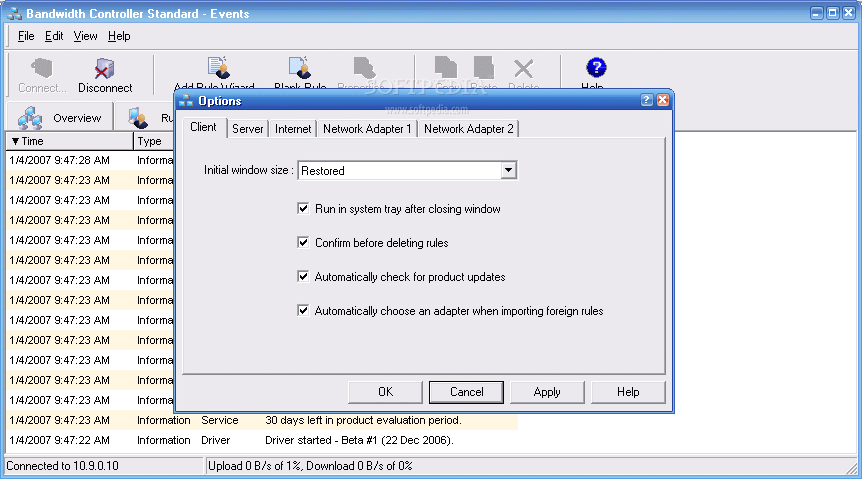This screenshot has height=479, width=862.
Task: Click the Options dialog context help button
Action: pos(646,100)
